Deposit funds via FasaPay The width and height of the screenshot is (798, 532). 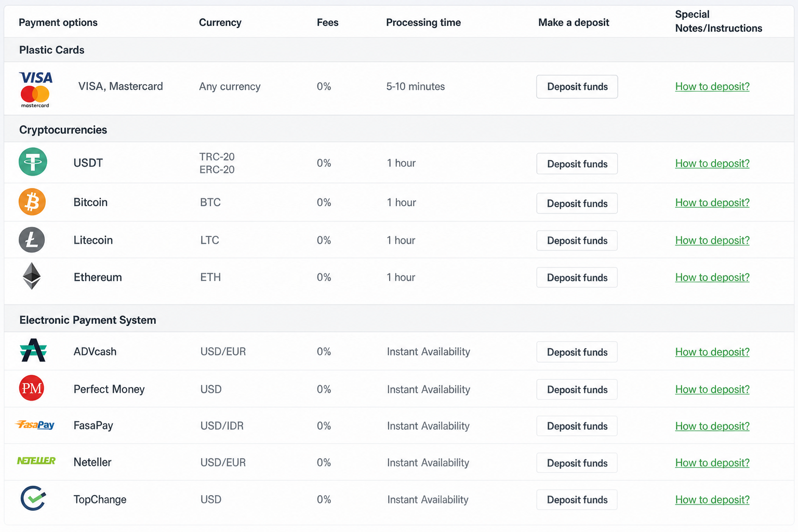[x=577, y=426]
